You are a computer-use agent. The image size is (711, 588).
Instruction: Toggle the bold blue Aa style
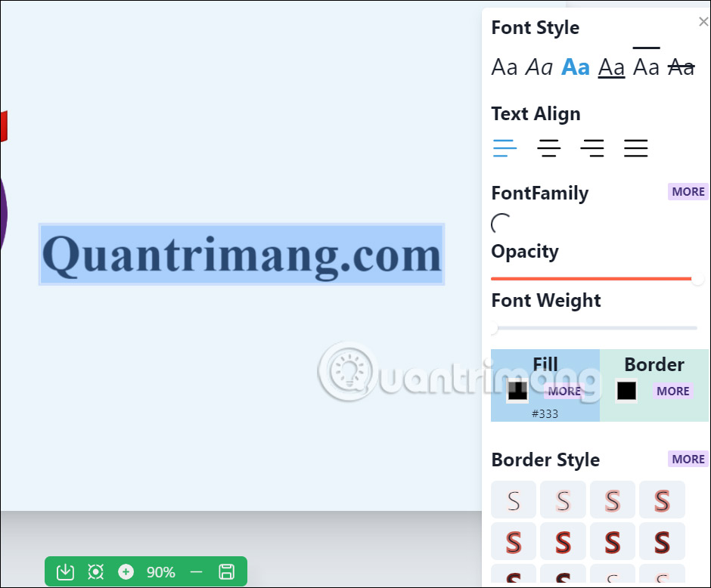click(x=576, y=68)
